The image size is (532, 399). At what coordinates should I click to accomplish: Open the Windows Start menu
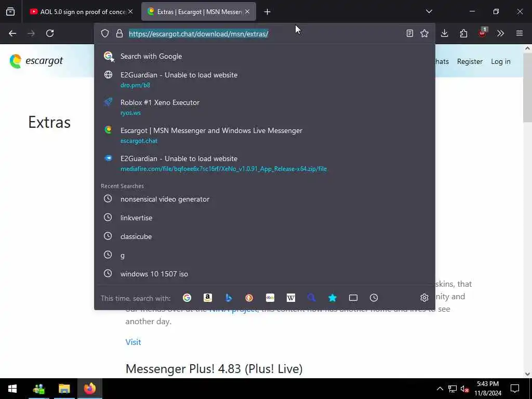pos(12,389)
